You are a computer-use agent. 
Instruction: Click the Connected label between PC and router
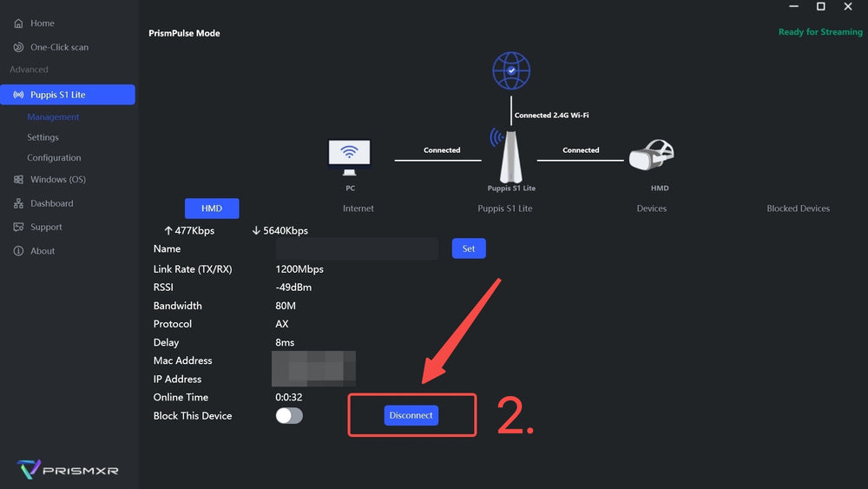pyautogui.click(x=442, y=150)
